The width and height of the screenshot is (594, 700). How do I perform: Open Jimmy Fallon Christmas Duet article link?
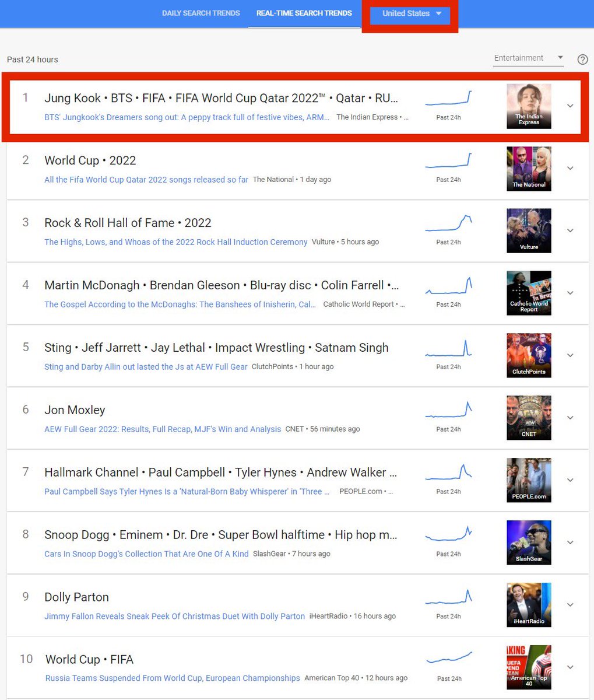[x=175, y=617]
